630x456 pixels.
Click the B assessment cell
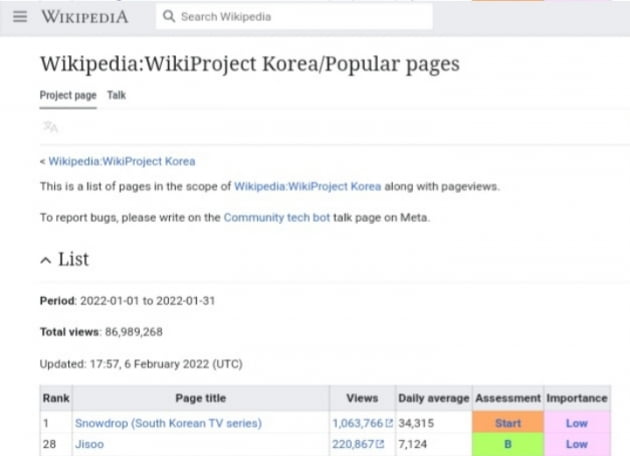[x=508, y=444]
